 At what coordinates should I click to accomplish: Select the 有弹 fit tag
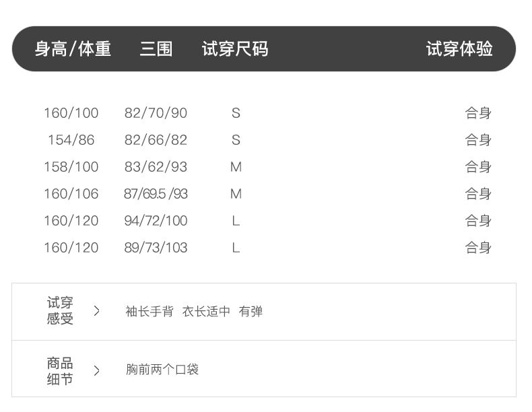pos(251,312)
